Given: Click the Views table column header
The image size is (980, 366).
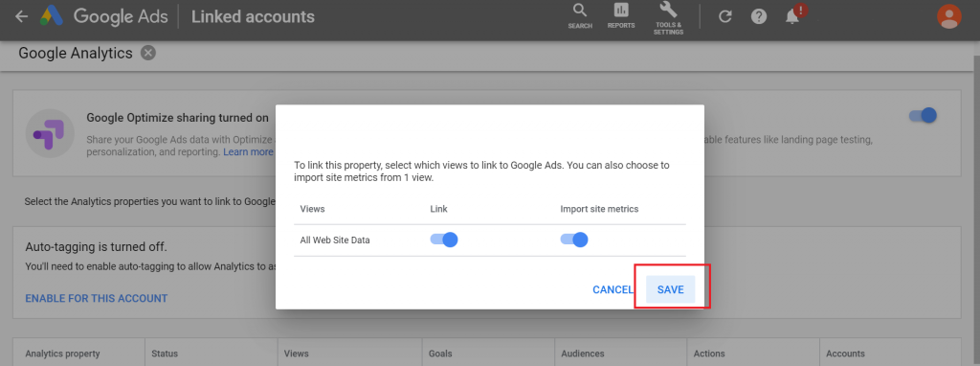Looking at the screenshot, I should (297, 354).
